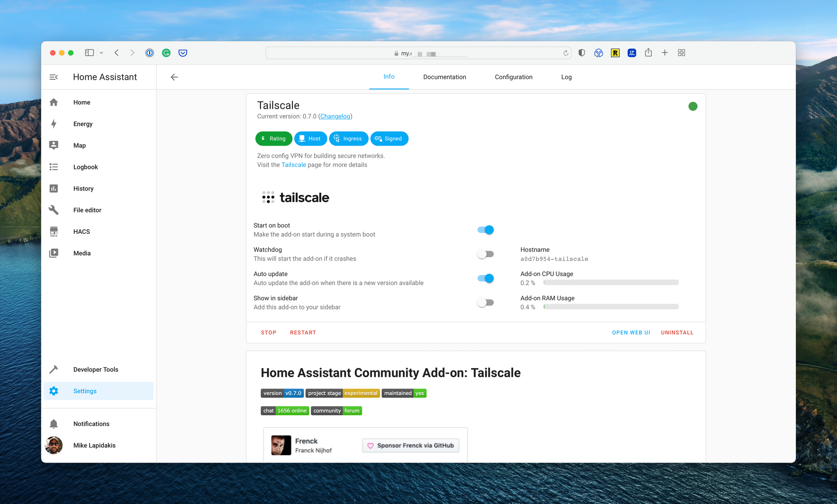837x504 pixels.
Task: Disable the Auto update toggle
Action: 485,279
